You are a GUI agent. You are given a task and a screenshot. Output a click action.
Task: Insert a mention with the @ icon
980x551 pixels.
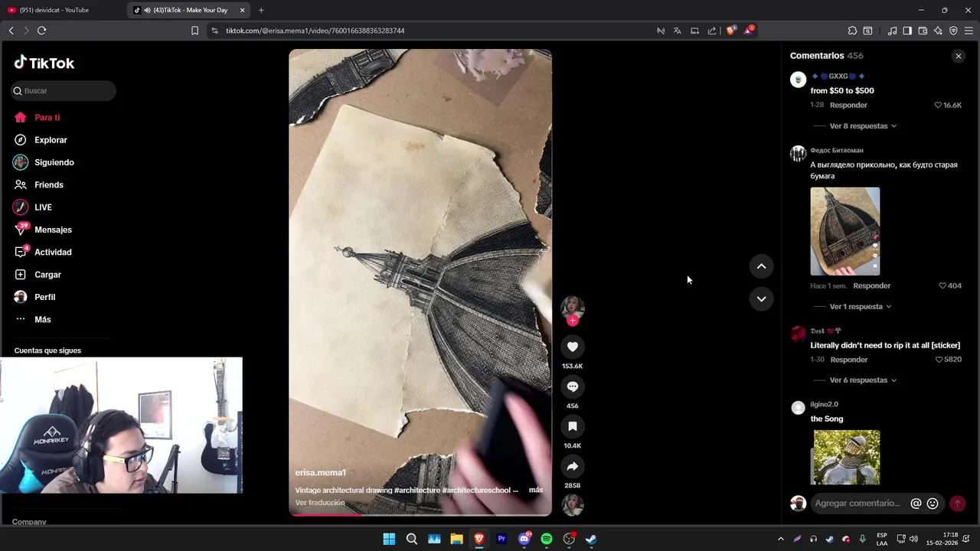916,504
